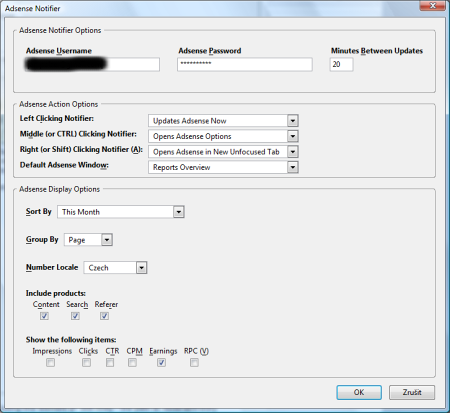This screenshot has width=450, height=413.
Task: Toggle the Referer product checkbox
Action: 104,315
